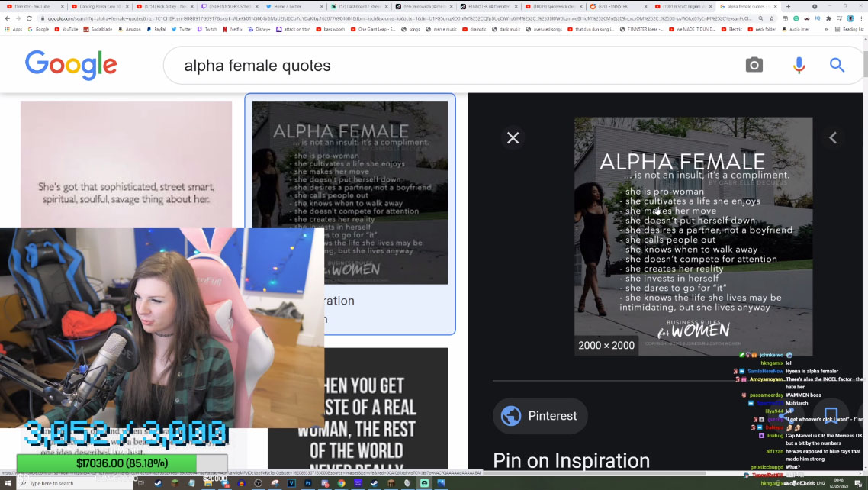
Task: Click the Type here to search box
Action: click(x=75, y=483)
